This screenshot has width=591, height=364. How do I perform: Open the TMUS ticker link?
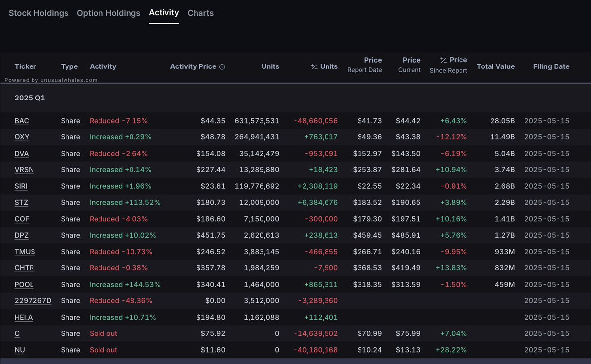pos(25,252)
